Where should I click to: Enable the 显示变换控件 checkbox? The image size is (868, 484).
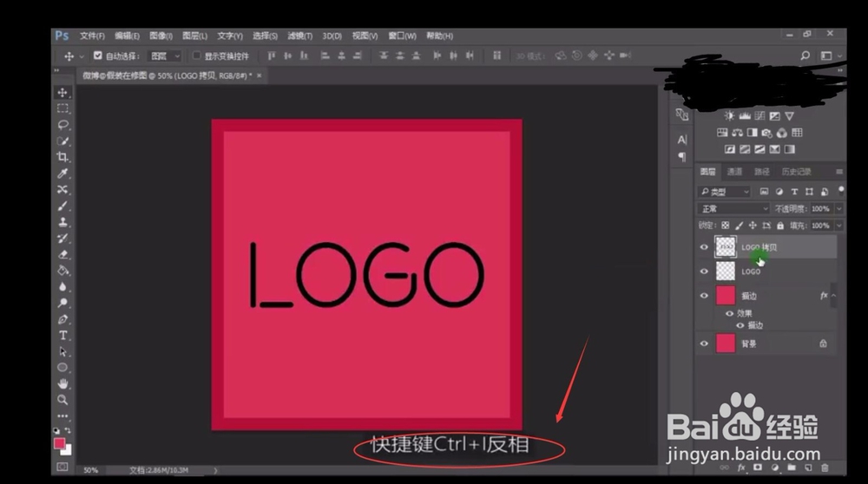coord(196,56)
